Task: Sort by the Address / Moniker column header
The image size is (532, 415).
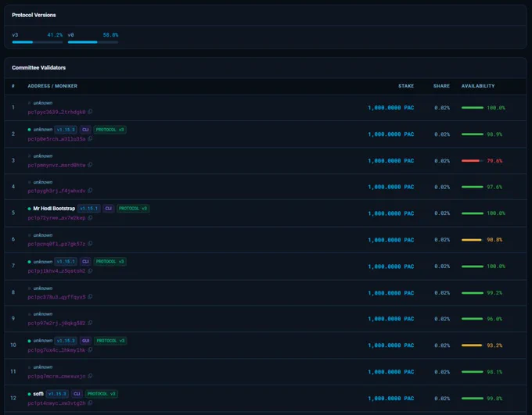Action: [52, 86]
